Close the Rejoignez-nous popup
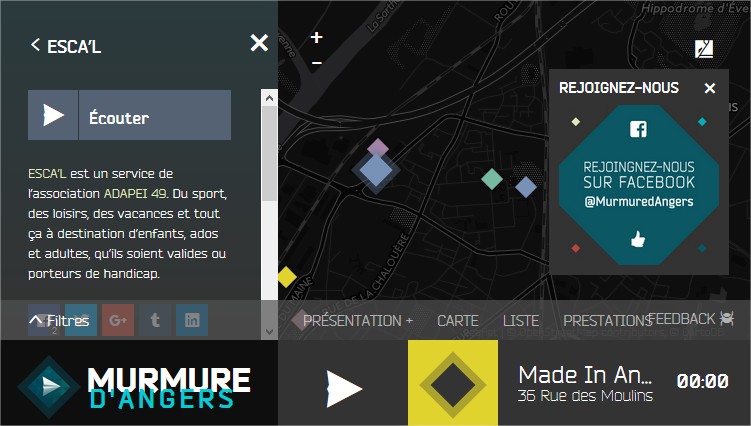This screenshot has width=751, height=426. coord(710,88)
